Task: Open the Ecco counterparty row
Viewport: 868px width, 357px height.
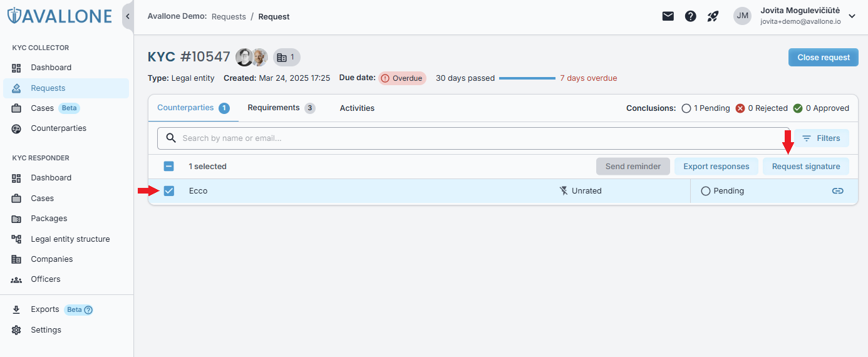Action: tap(503, 191)
